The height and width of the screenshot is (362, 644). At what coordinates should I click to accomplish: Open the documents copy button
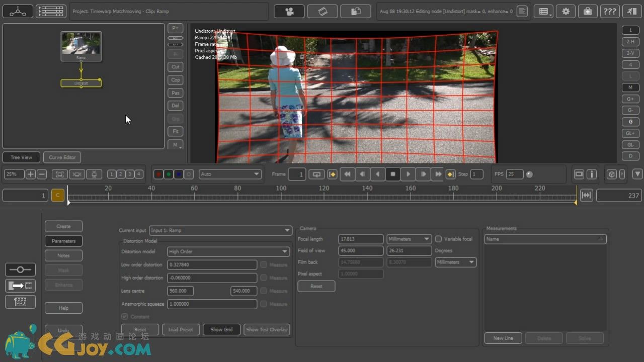click(x=356, y=11)
